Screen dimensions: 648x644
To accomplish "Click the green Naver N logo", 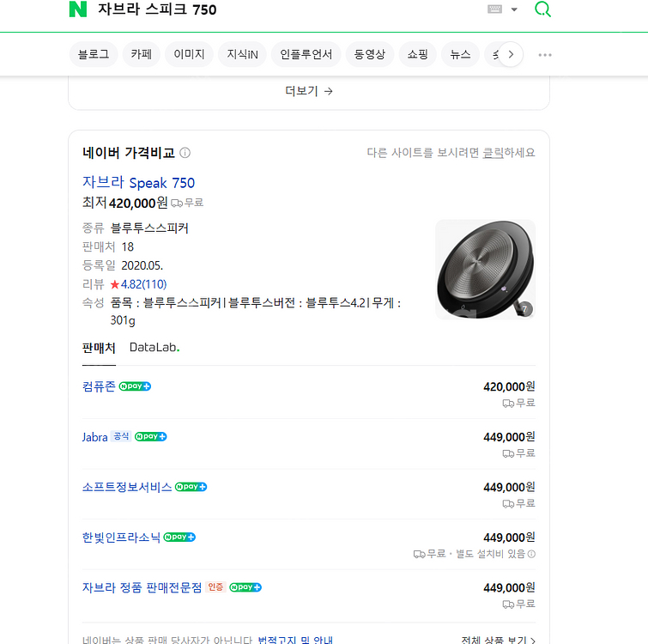I will point(78,9).
